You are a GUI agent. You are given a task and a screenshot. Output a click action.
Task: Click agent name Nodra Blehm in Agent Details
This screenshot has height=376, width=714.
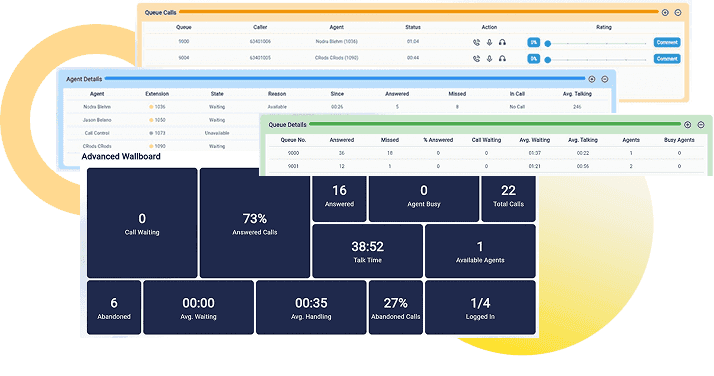pos(97,107)
